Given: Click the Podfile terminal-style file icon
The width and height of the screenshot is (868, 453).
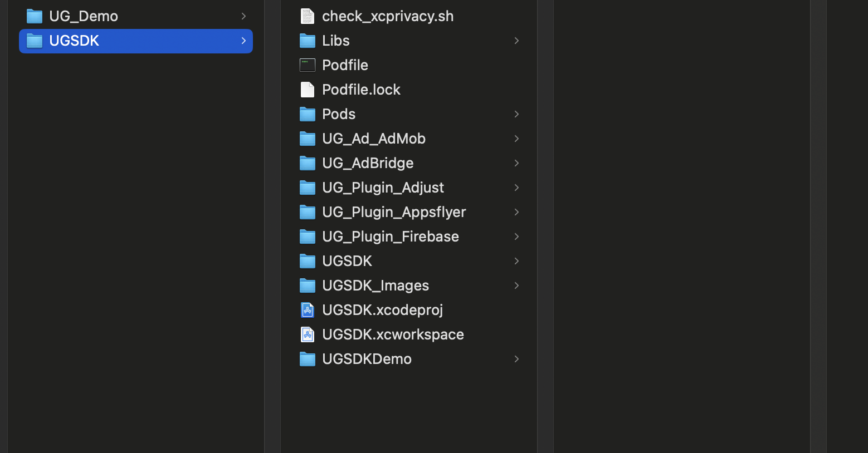Looking at the screenshot, I should click(307, 65).
